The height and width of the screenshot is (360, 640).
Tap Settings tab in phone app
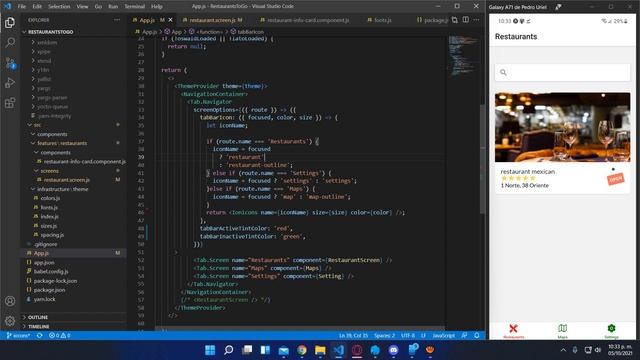611,331
